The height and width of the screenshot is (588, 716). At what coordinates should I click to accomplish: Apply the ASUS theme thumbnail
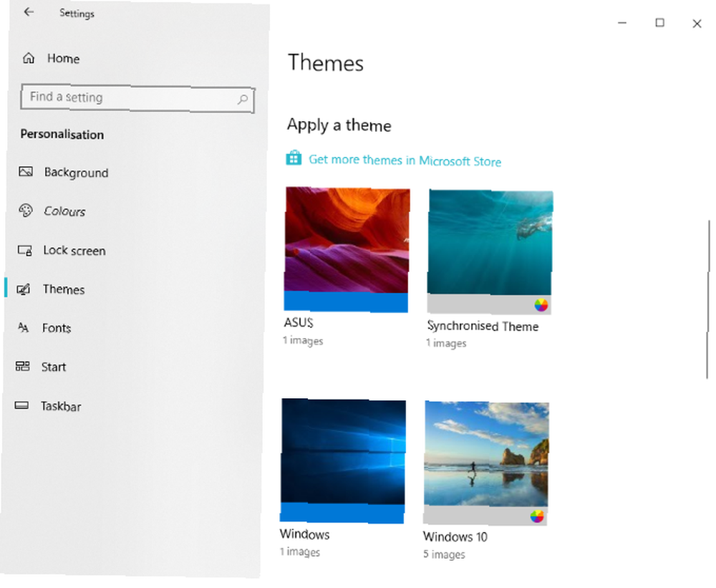tap(347, 249)
